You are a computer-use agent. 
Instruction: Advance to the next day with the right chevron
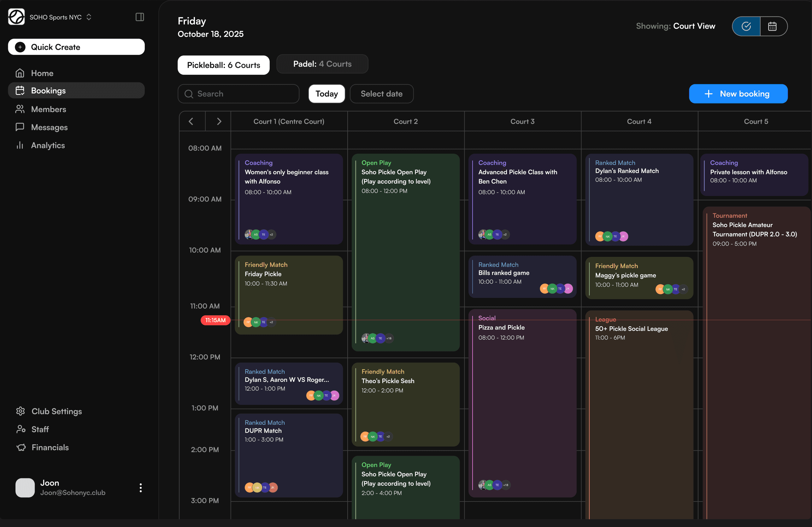(x=218, y=121)
